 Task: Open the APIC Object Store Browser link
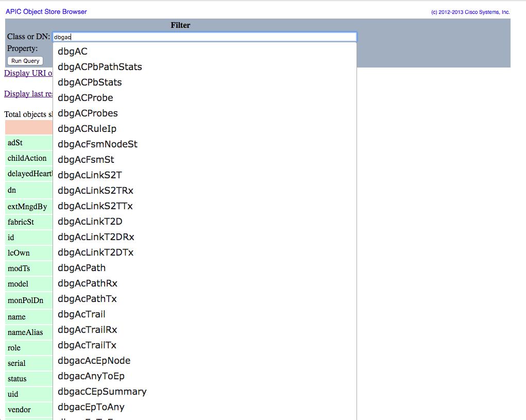coord(46,11)
